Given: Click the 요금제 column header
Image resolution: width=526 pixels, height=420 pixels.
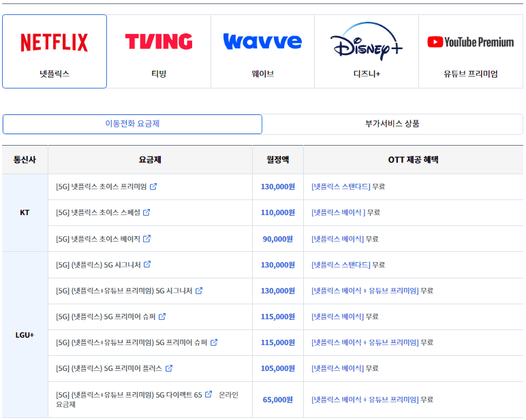Looking at the screenshot, I should pyautogui.click(x=150, y=159).
